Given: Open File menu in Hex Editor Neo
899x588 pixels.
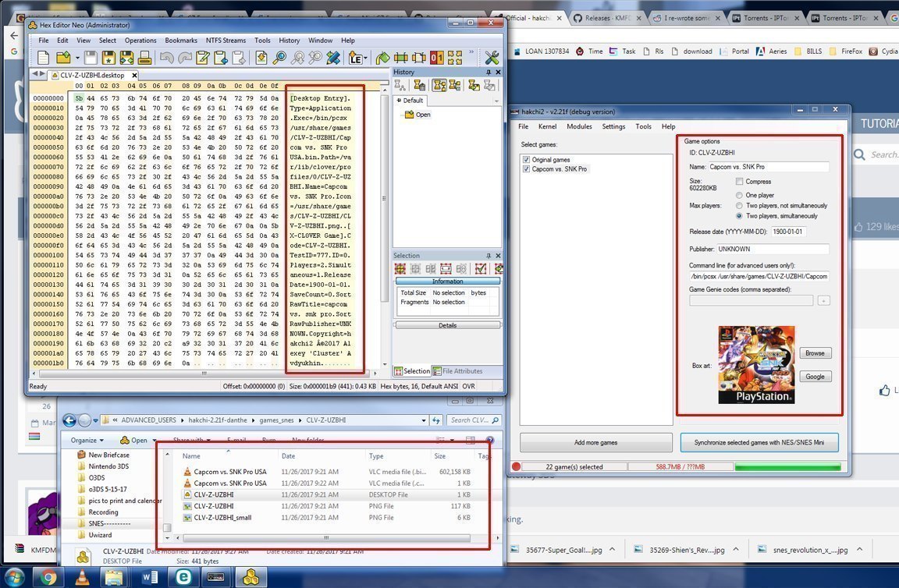Looking at the screenshot, I should point(44,40).
